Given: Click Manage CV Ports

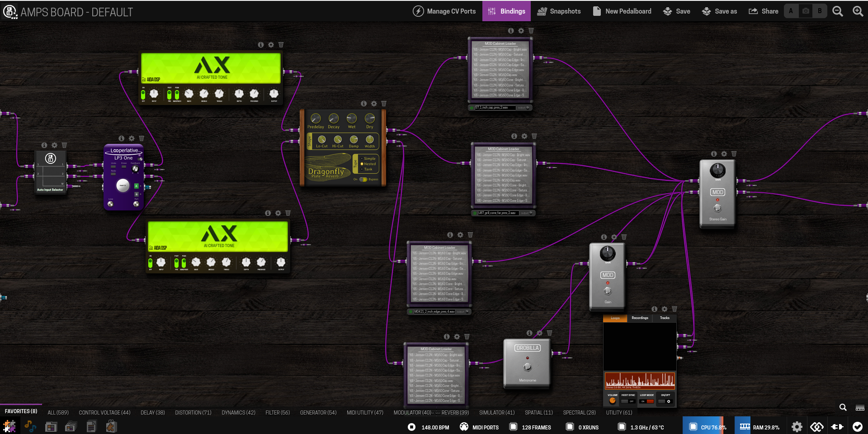Looking at the screenshot, I should tap(444, 11).
